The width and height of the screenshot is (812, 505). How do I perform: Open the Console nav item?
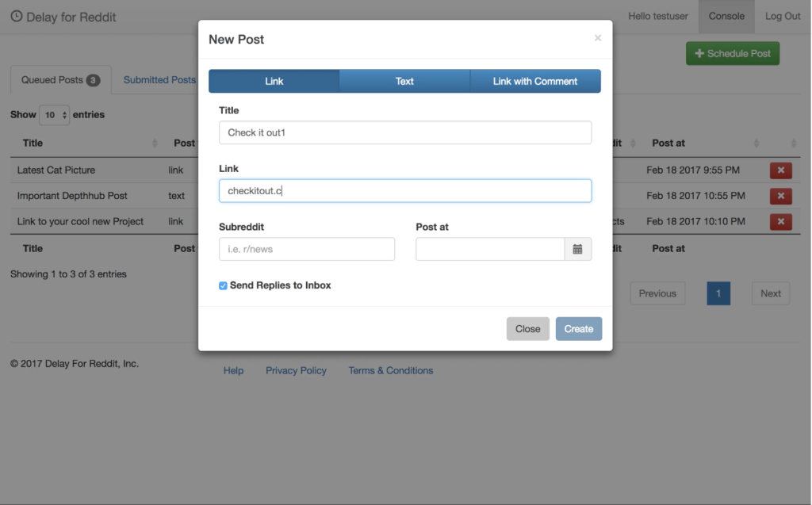(726, 16)
